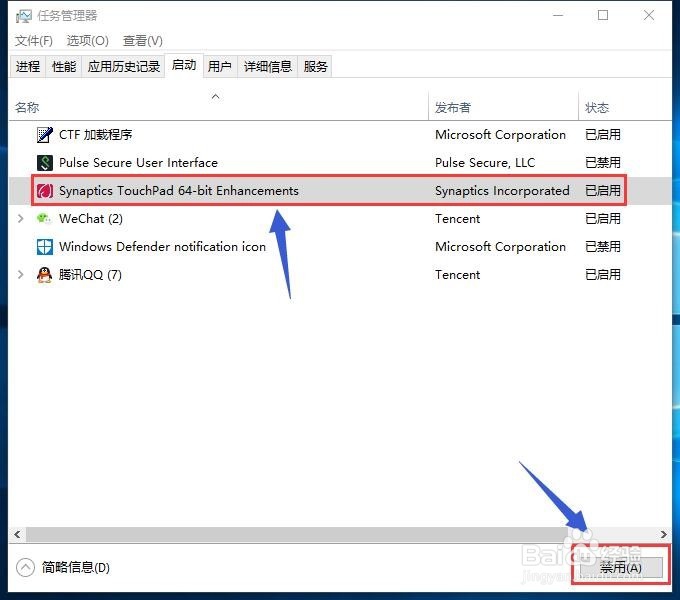The width and height of the screenshot is (680, 600).
Task: Click 已启用 status in CTF row
Action: pyautogui.click(x=603, y=135)
